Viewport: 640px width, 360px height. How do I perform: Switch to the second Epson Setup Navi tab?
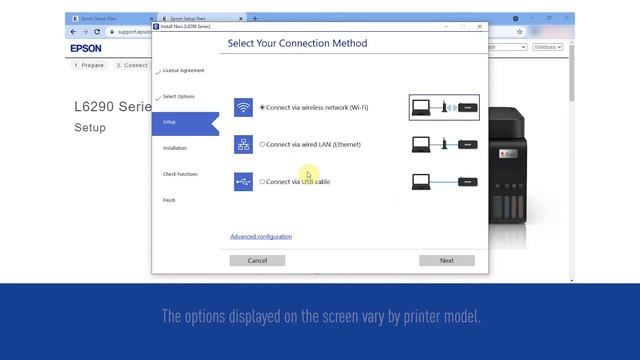coord(201,19)
